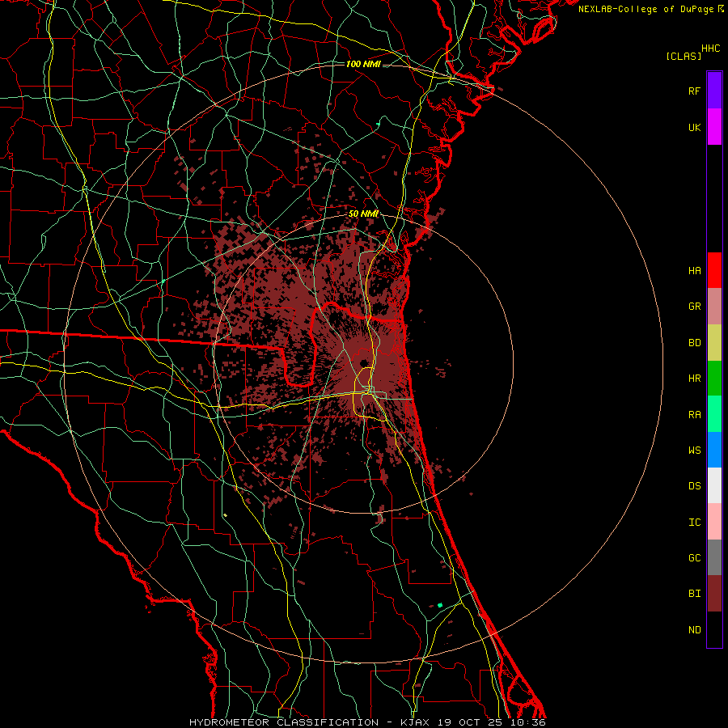Click the magenta UK legend color swatch
728x728 pixels.
pyautogui.click(x=714, y=127)
